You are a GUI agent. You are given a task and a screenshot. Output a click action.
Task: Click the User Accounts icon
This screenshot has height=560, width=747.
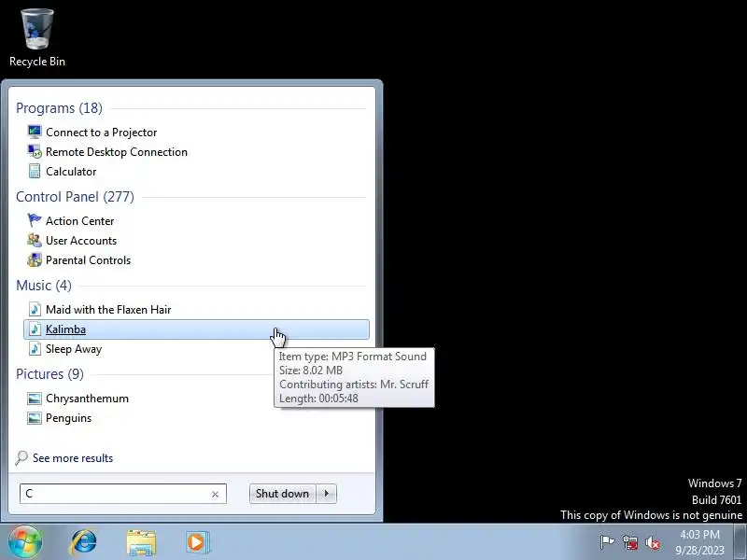tap(35, 240)
